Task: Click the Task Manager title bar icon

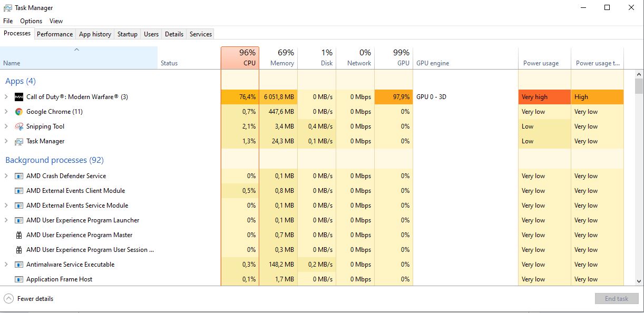Action: 8,8
